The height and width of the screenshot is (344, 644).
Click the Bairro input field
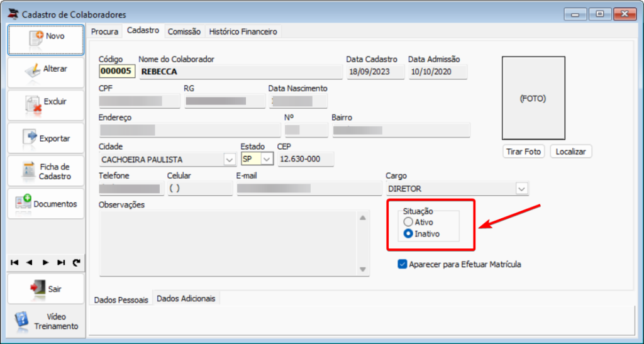point(401,130)
